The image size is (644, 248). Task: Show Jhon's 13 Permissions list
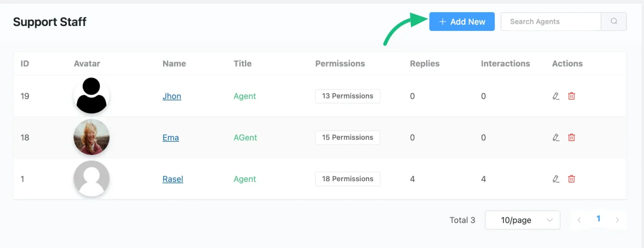click(348, 96)
